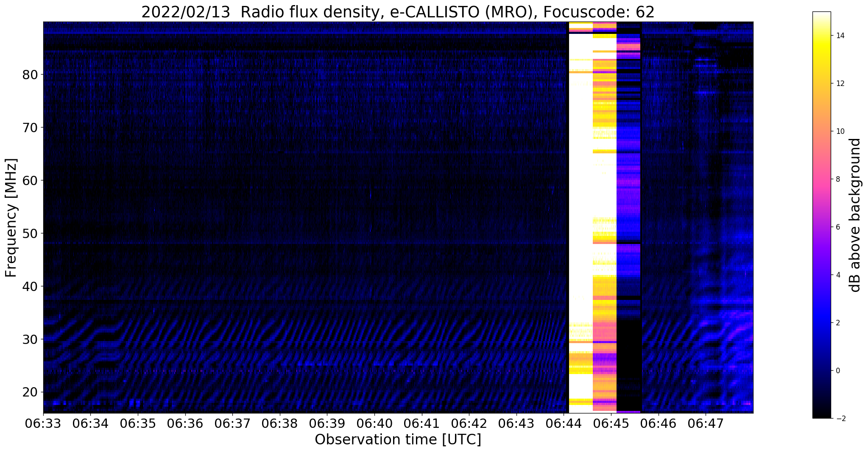This screenshot has height=452, width=868.
Task: Click the 06:42 time tick label
Action: 469,423
